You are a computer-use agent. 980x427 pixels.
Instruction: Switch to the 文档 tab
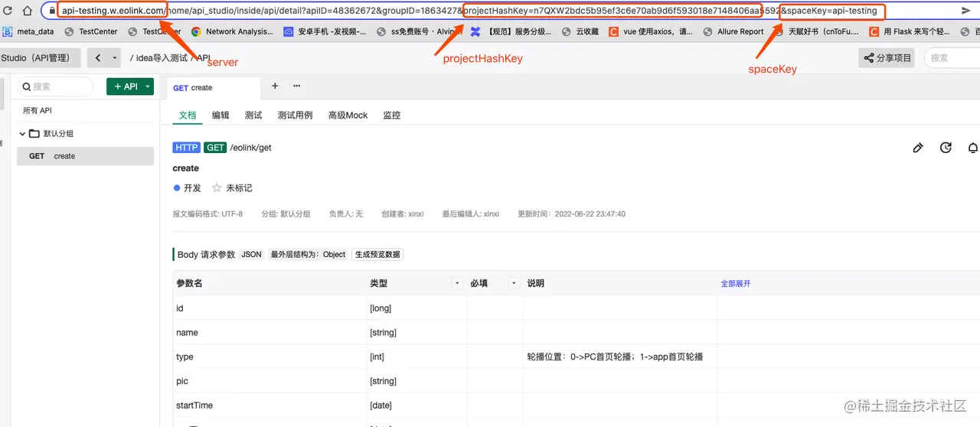(x=188, y=115)
